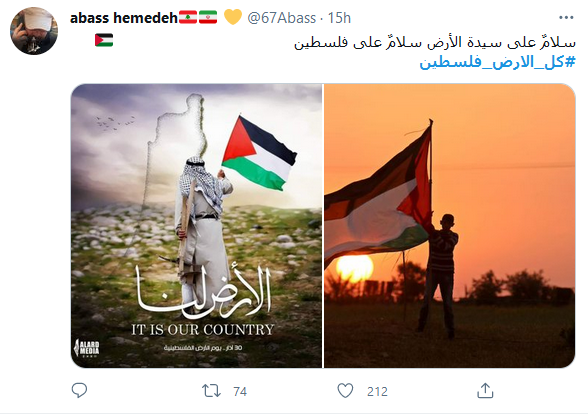588x415 pixels.
Task: Click the Palestinian flag emoji below the name
Action: (104, 40)
